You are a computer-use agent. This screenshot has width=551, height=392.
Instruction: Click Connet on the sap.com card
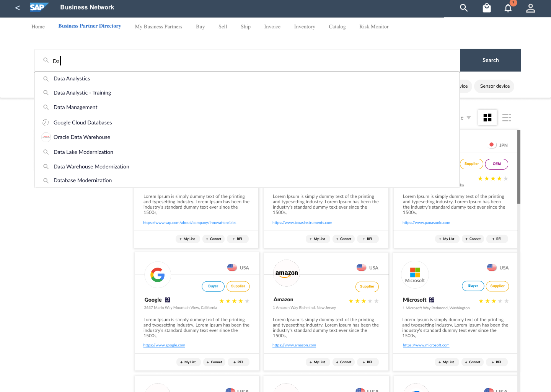[214, 239]
